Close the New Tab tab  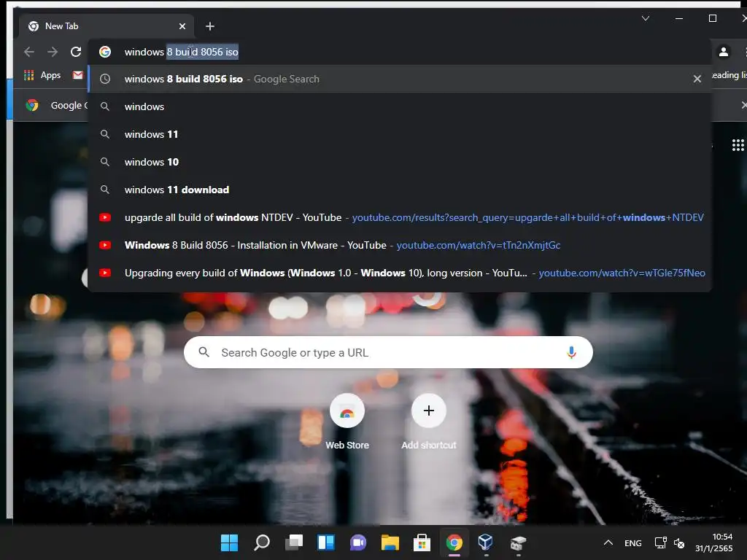tap(182, 26)
